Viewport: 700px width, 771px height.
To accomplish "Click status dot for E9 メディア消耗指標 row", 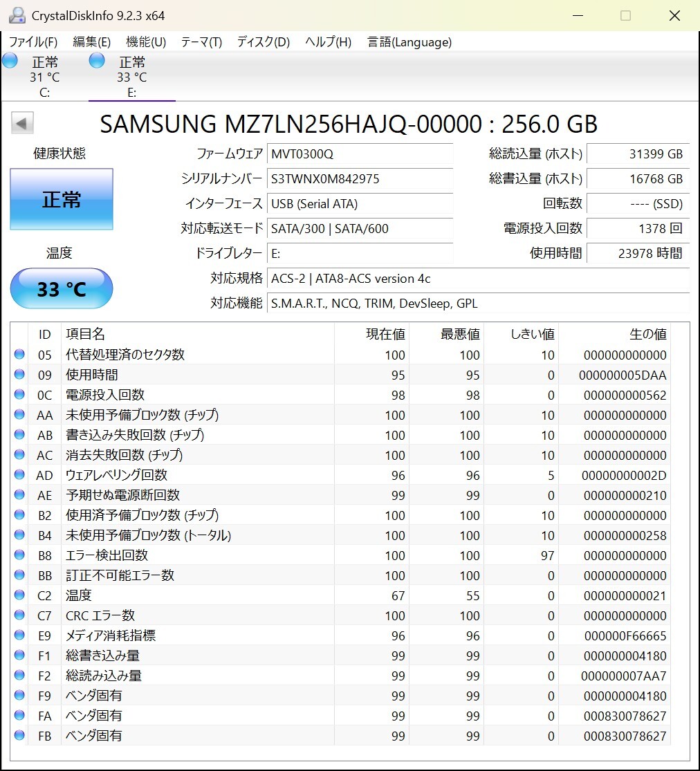I will pos(19,635).
